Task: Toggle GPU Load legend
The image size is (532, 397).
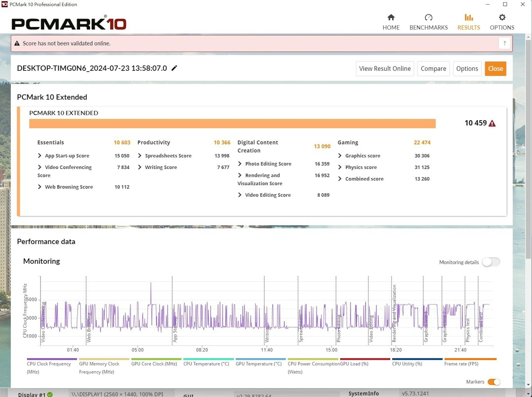Action: [x=365, y=362]
